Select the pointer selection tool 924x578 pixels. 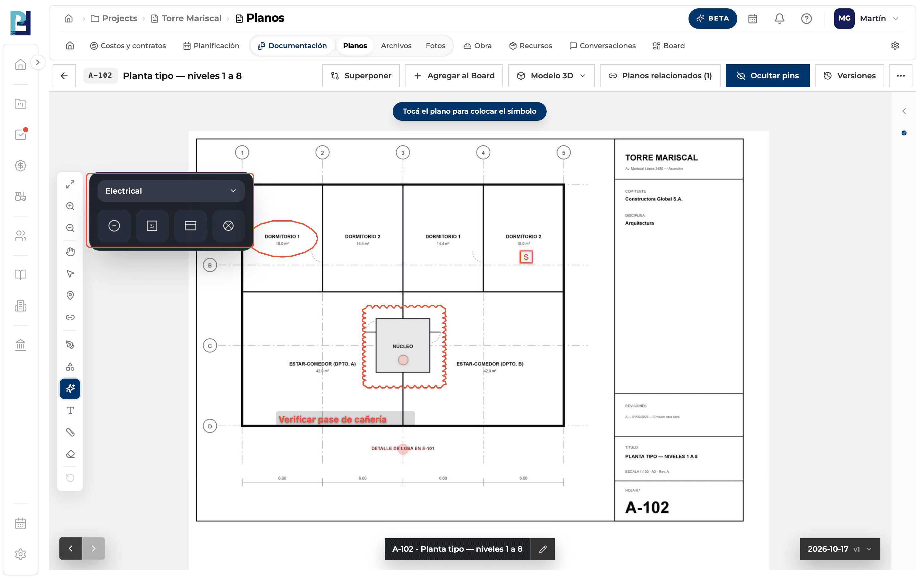click(70, 274)
